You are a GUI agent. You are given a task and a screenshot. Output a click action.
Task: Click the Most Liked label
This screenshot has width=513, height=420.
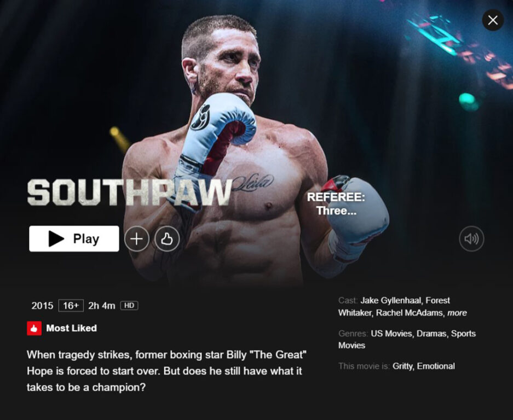pos(71,328)
